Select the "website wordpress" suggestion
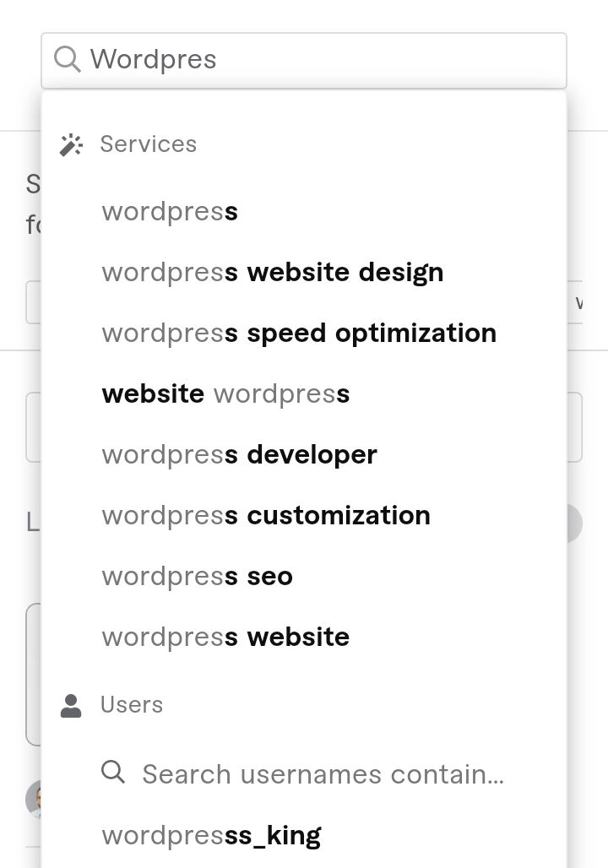Screen dimensions: 608x868 click(225, 394)
